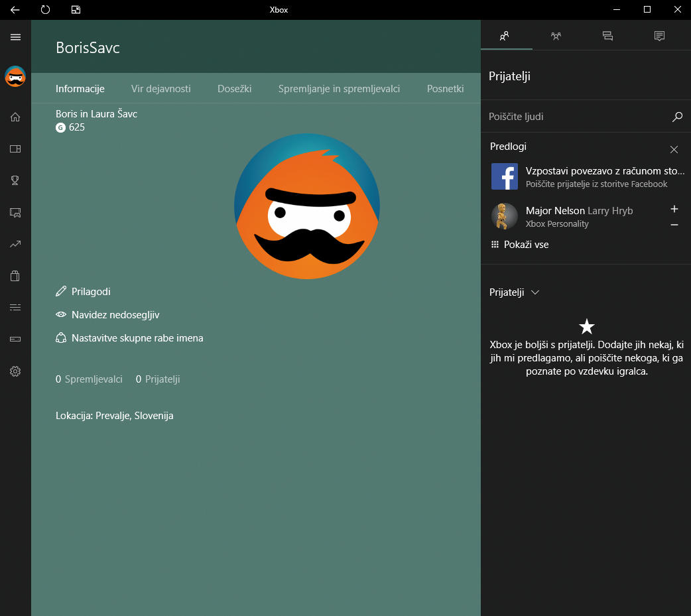Click Pokaži vse to show all suggestions

(x=520, y=245)
